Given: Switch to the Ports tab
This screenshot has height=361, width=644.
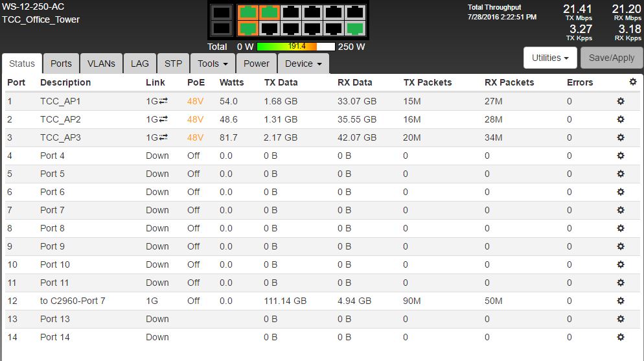Looking at the screenshot, I should pos(61,64).
